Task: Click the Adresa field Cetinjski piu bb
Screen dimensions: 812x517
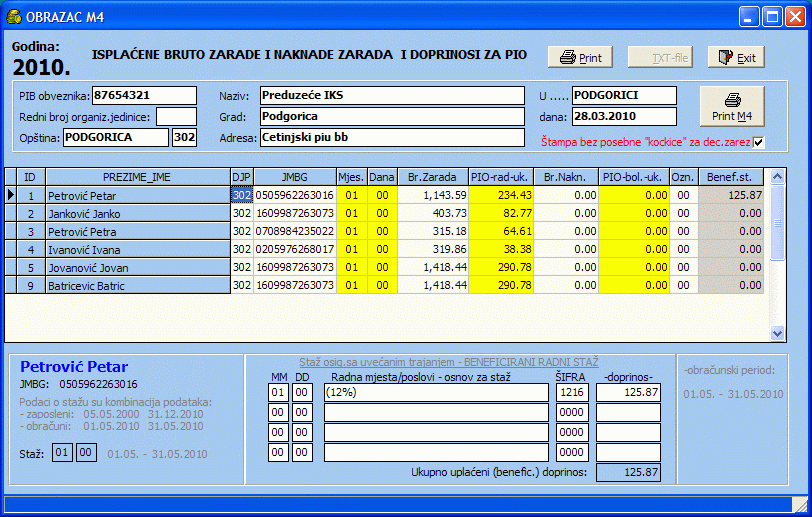Action: tap(392, 137)
